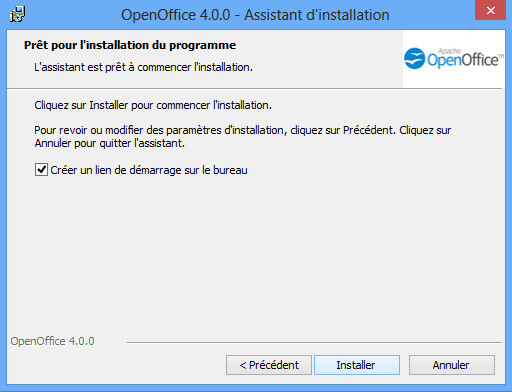Viewport: 512px width, 392px height.
Task: Click the Apache OpenOffice logo
Action: [x=454, y=59]
